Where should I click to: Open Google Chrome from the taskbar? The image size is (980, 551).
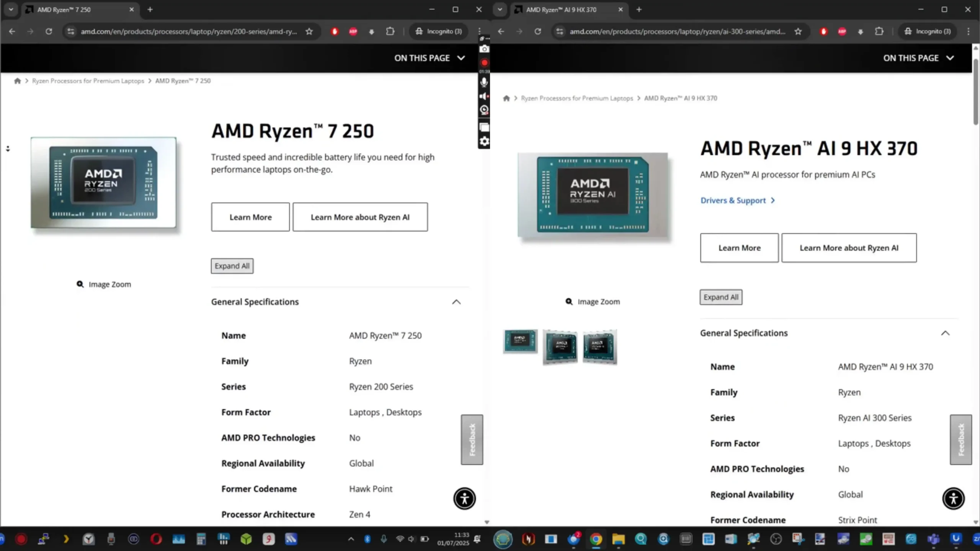coord(596,539)
